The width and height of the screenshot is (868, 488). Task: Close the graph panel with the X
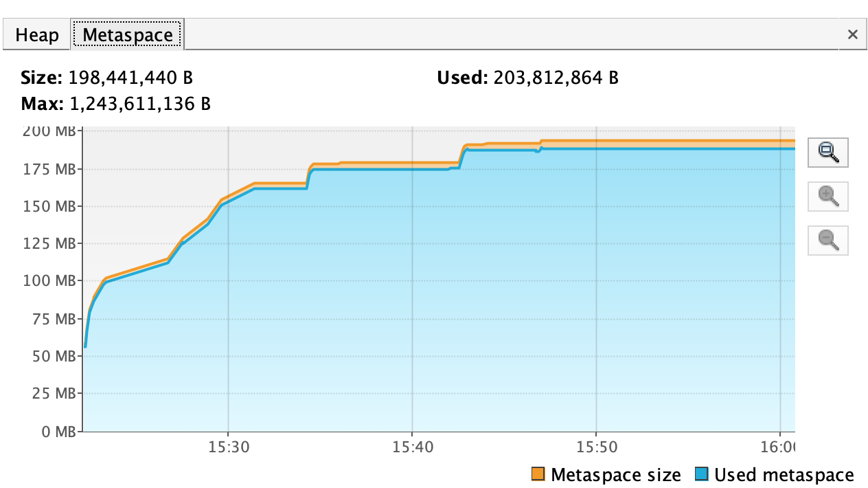click(852, 34)
